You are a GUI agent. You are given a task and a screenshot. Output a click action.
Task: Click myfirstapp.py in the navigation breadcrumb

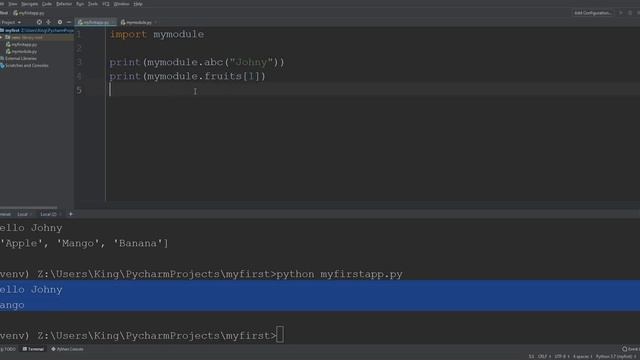(x=29, y=13)
